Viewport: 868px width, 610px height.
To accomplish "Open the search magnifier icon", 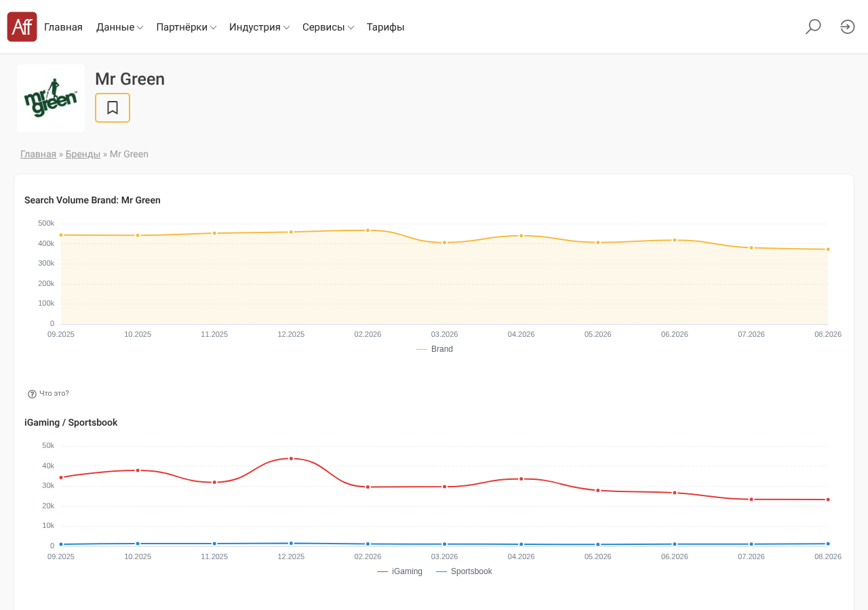I will pos(813,26).
